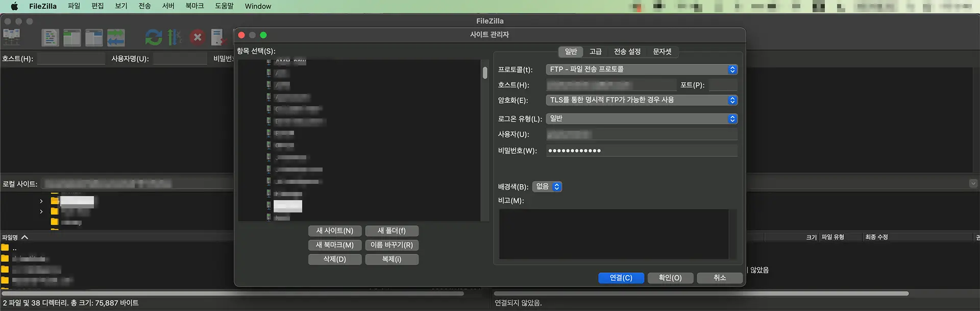Click the 포트 field
The width and height of the screenshot is (980, 311).
pyautogui.click(x=723, y=85)
